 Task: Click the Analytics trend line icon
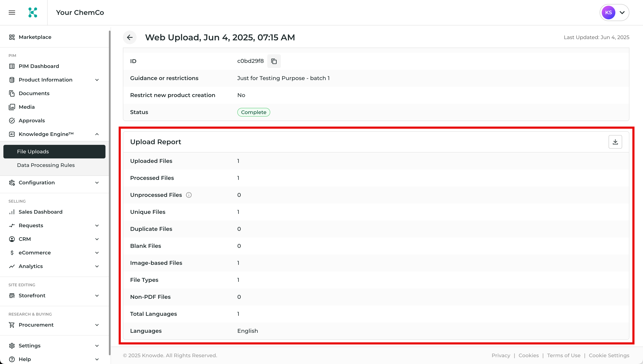(x=12, y=266)
